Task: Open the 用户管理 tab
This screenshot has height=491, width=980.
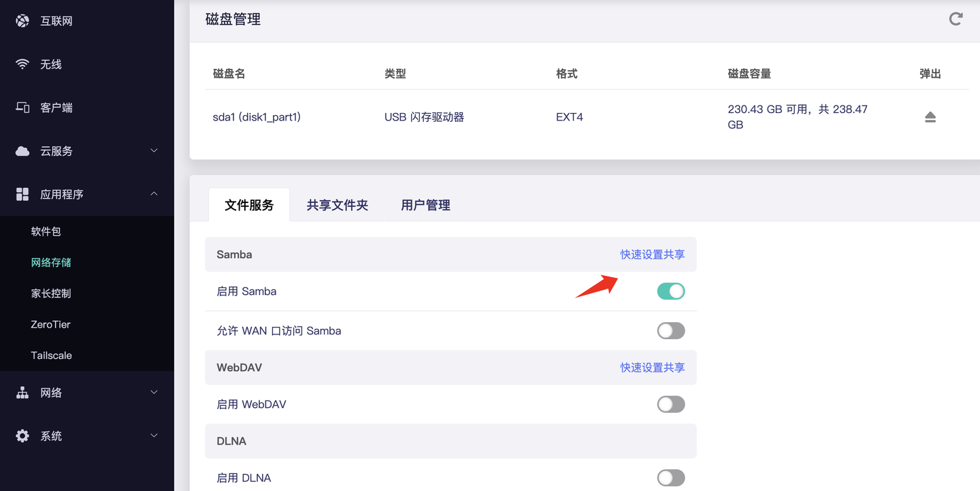Action: [425, 205]
